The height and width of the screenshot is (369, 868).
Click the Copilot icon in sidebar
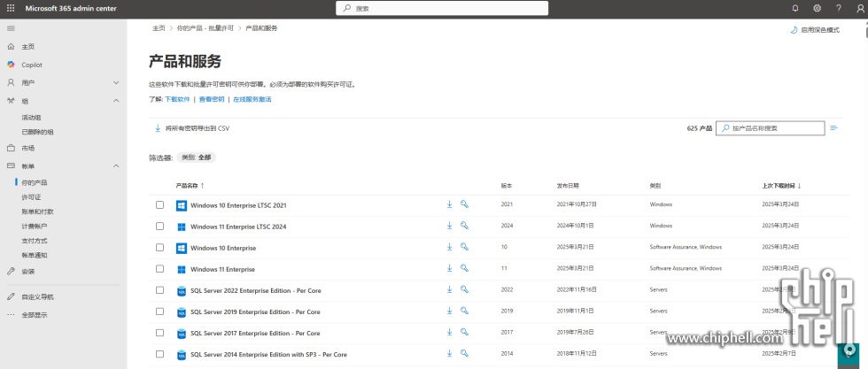11,65
